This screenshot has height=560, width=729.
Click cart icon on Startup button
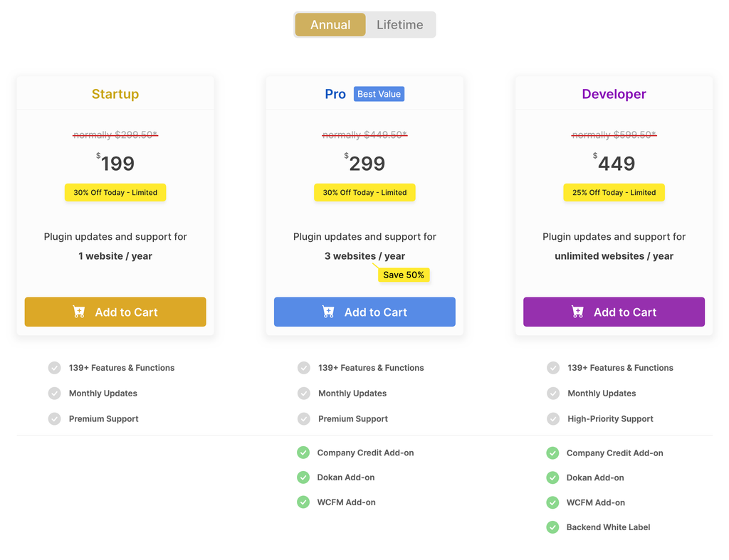[x=79, y=312]
